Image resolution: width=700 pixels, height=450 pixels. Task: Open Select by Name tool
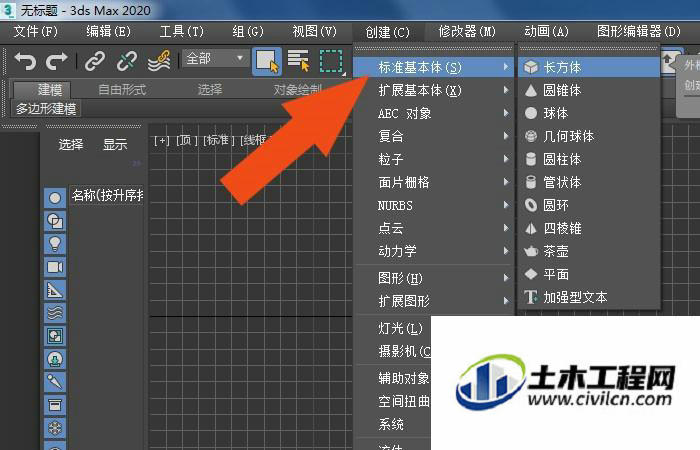click(x=298, y=61)
